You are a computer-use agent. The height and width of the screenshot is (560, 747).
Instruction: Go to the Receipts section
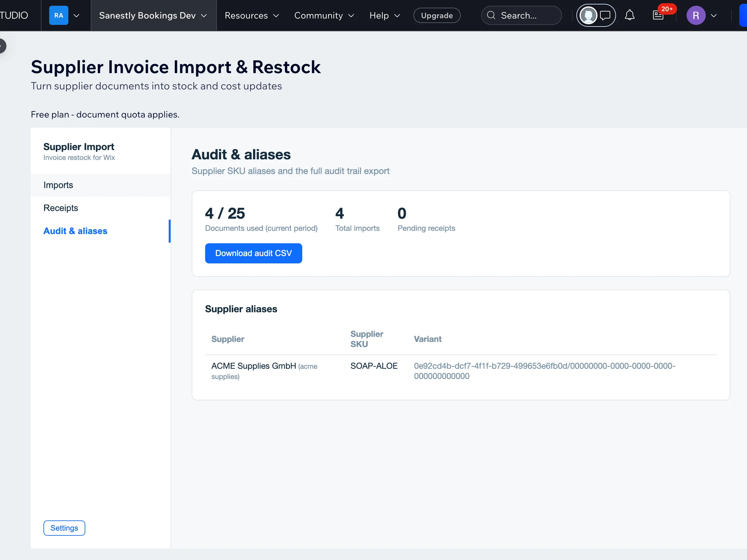[101, 208]
